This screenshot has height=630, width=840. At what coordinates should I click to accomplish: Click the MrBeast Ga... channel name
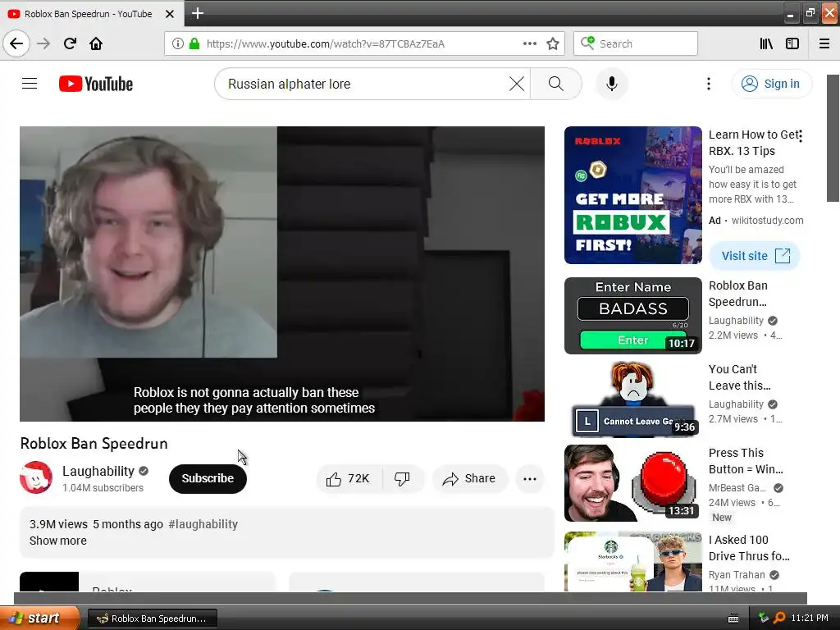click(737, 487)
